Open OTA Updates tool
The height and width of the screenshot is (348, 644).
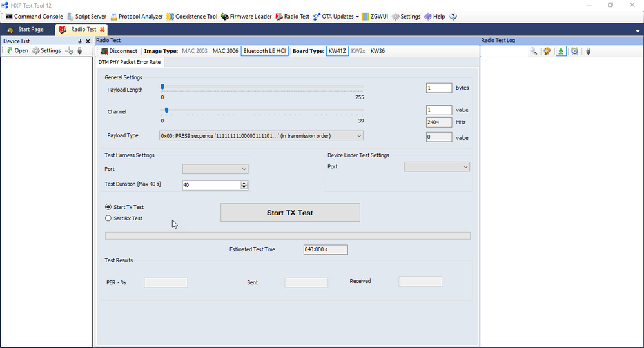point(333,16)
